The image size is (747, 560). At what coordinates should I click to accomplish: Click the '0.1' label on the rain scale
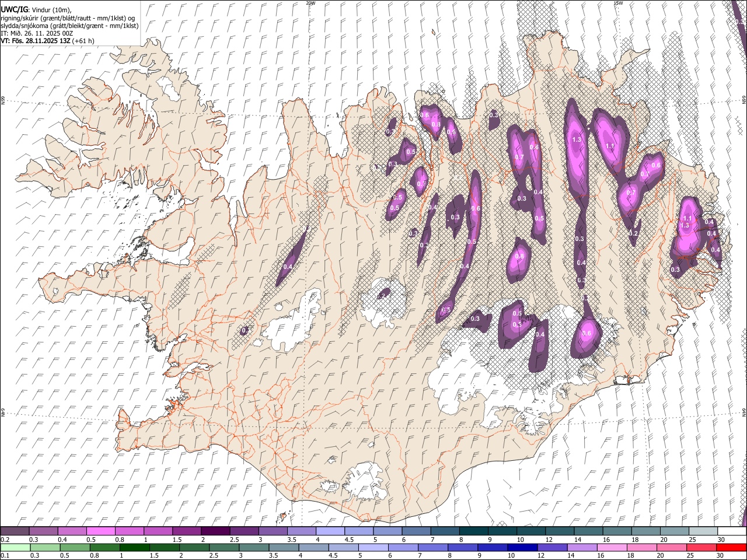[x=5, y=556]
